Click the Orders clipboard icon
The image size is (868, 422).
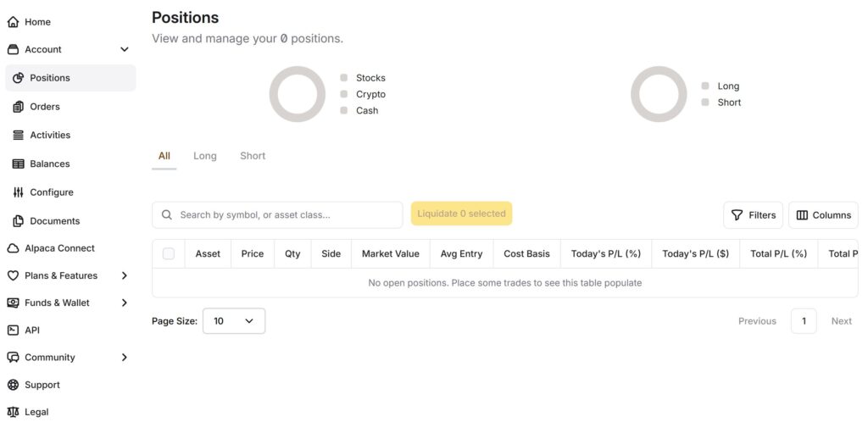19,107
